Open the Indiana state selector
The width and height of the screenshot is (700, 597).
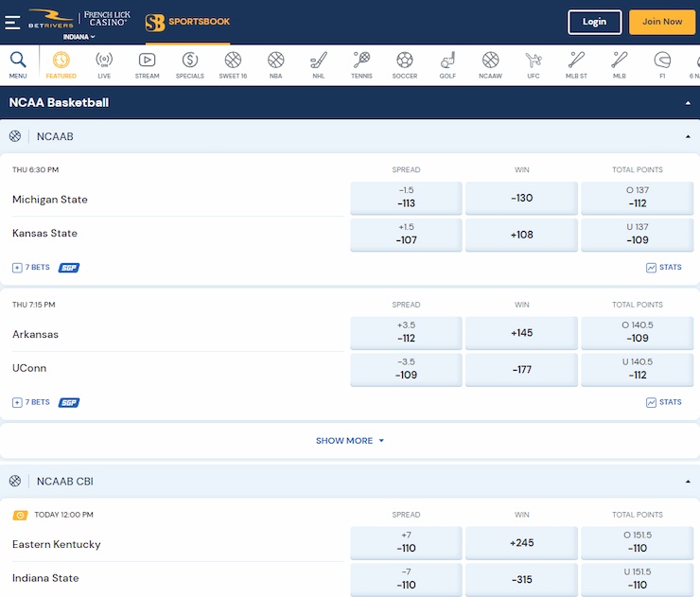pos(79,37)
